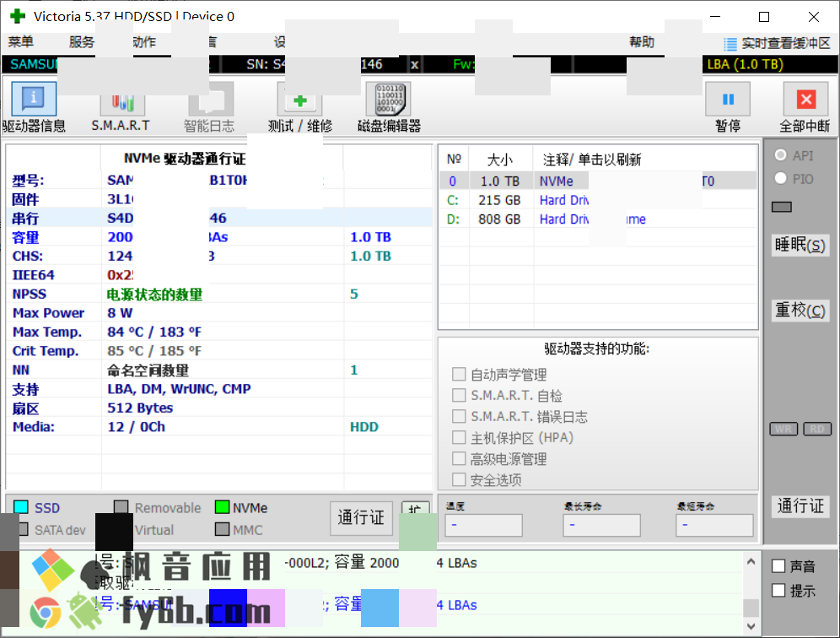The height and width of the screenshot is (638, 840).
Task: Click the WR indicator badge
Action: pyautogui.click(x=783, y=429)
